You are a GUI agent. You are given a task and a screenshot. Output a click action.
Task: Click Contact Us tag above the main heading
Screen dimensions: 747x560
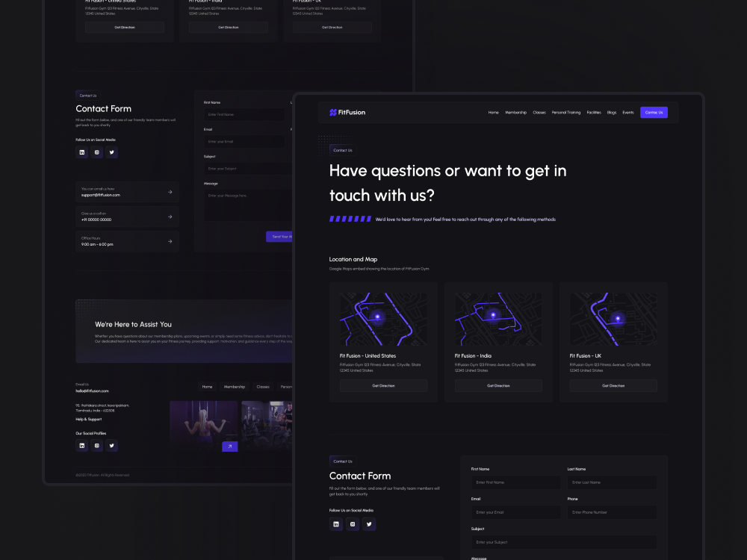343,150
